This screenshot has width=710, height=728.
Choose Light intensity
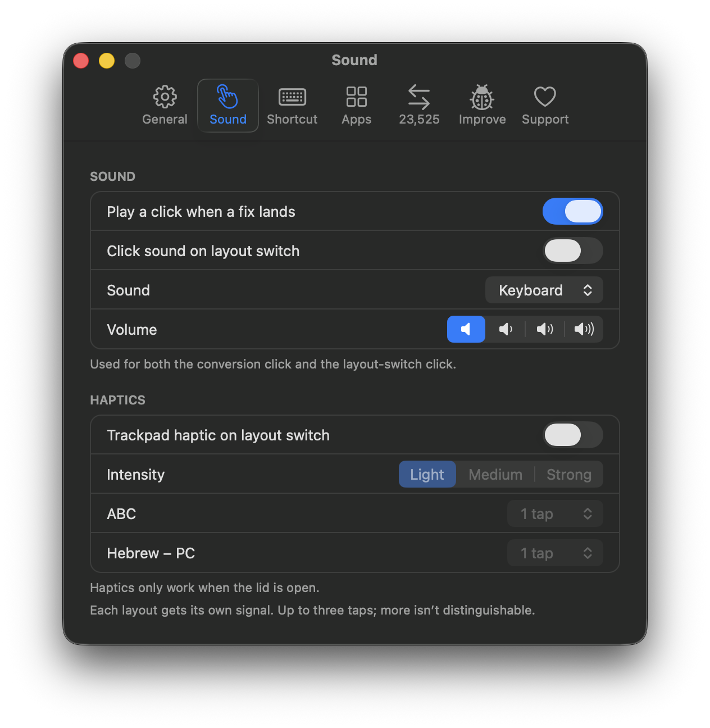[427, 474]
